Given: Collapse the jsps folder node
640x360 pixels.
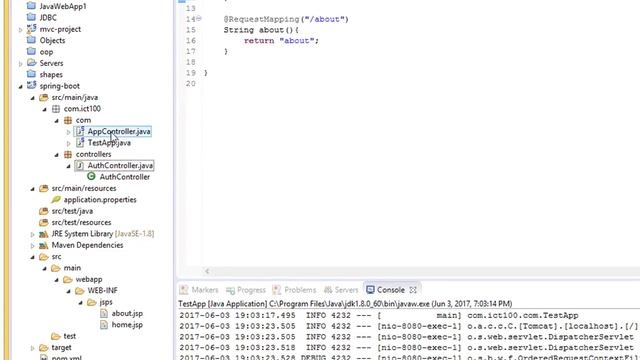Looking at the screenshot, I should click(x=80, y=302).
